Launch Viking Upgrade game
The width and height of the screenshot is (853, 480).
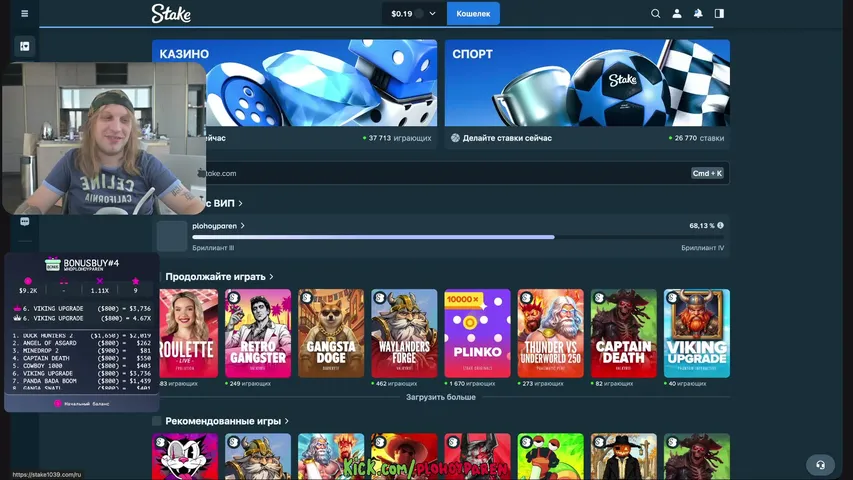point(697,333)
